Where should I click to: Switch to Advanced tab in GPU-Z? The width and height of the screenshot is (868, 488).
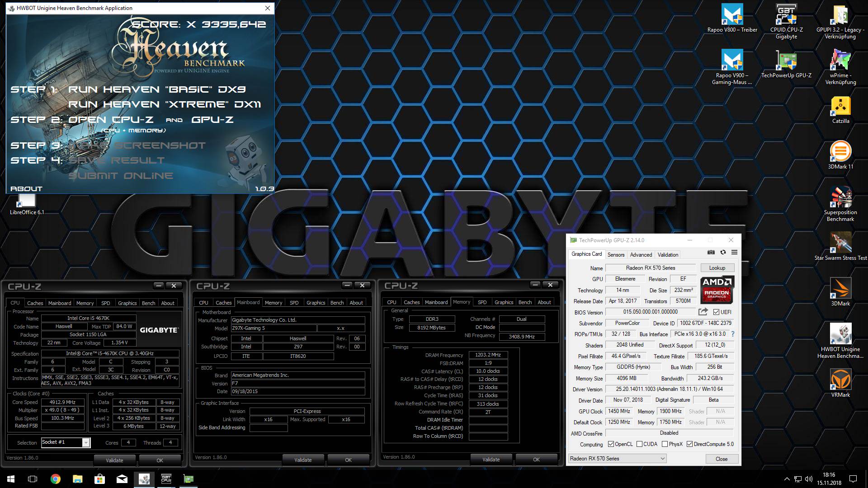(x=641, y=255)
